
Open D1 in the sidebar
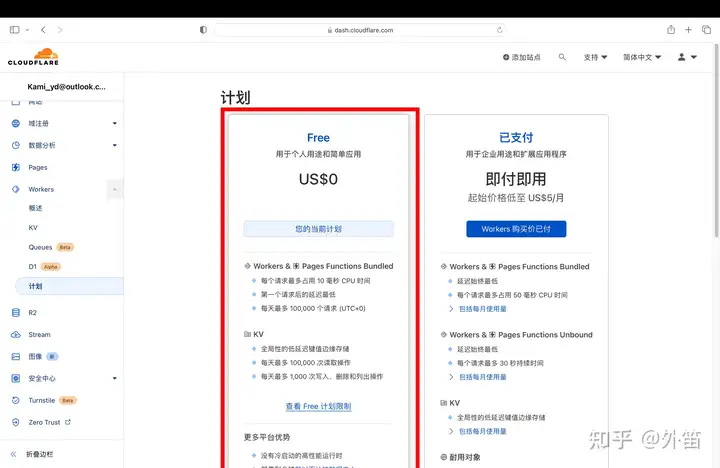[x=32, y=267]
